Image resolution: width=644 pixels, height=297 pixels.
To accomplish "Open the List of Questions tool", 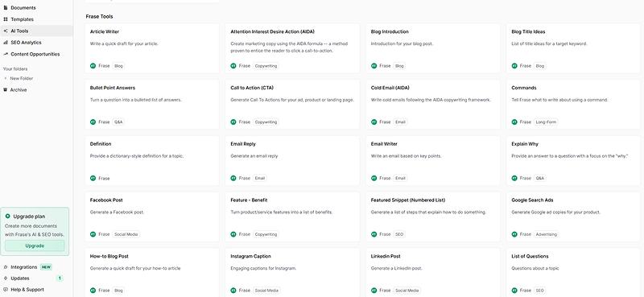I will (573, 272).
